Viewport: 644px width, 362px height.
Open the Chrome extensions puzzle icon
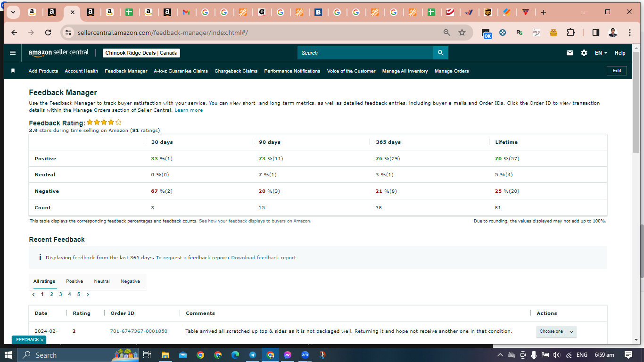click(570, 33)
